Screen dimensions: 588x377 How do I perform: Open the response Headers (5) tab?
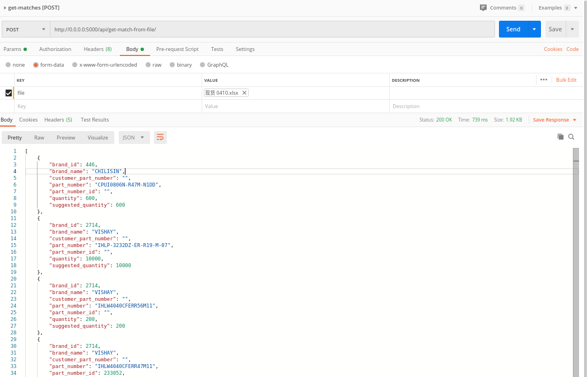click(x=58, y=120)
